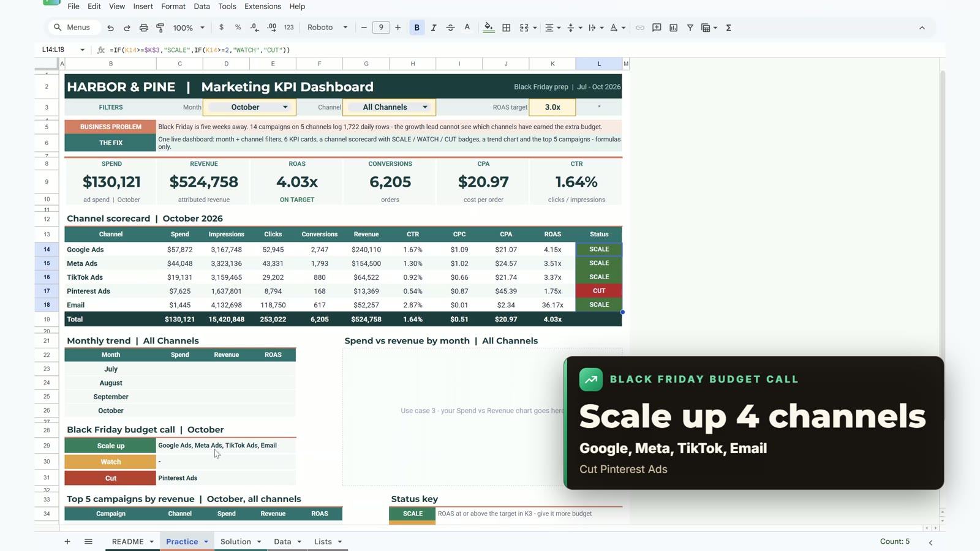Open the name box dropdown arrow
The height and width of the screenshot is (551, 980).
pos(82,50)
